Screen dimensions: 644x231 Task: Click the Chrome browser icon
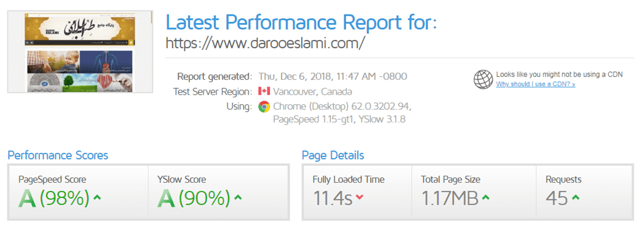[x=264, y=107]
